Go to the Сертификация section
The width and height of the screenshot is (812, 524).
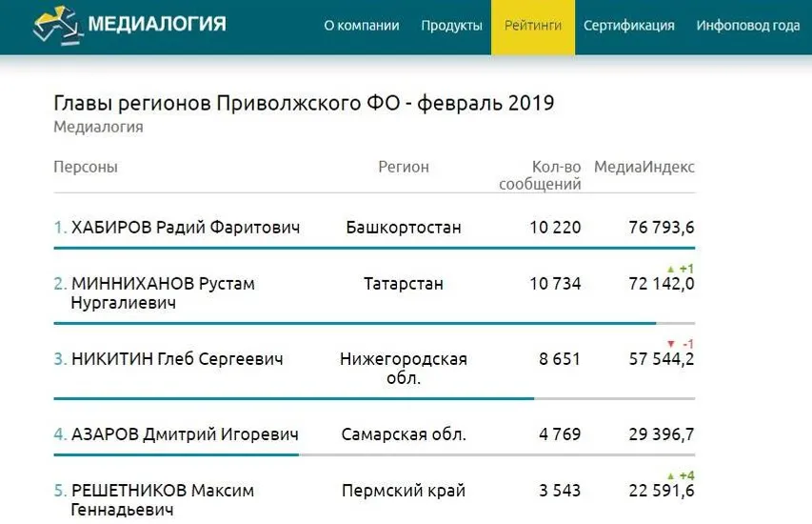point(629,26)
